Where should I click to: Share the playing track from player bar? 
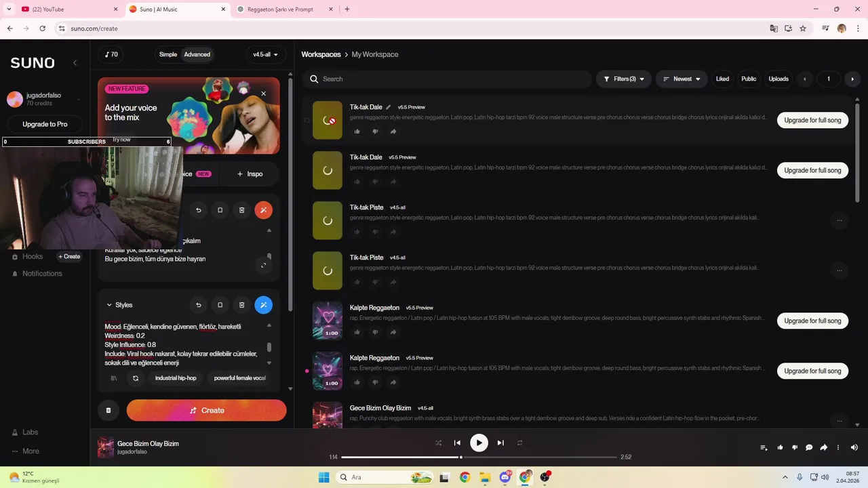tap(824, 447)
